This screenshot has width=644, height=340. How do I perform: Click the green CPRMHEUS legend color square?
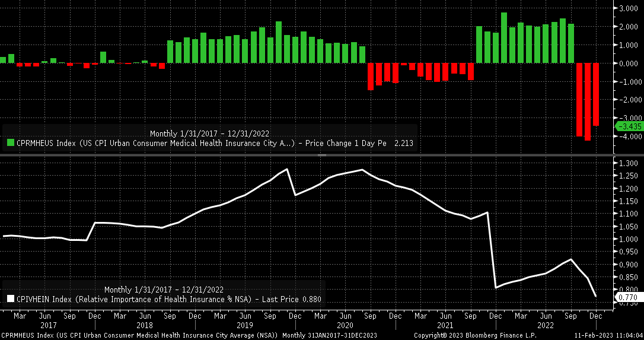click(x=11, y=143)
